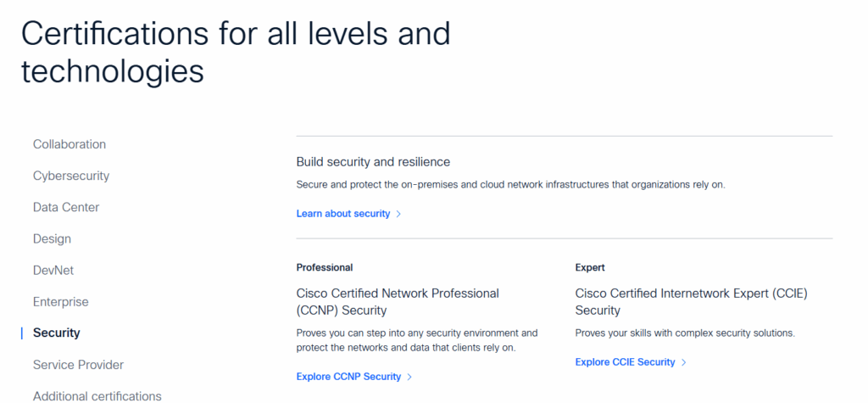The width and height of the screenshot is (868, 403).
Task: Switch to the Cybersecurity tab
Action: click(71, 176)
